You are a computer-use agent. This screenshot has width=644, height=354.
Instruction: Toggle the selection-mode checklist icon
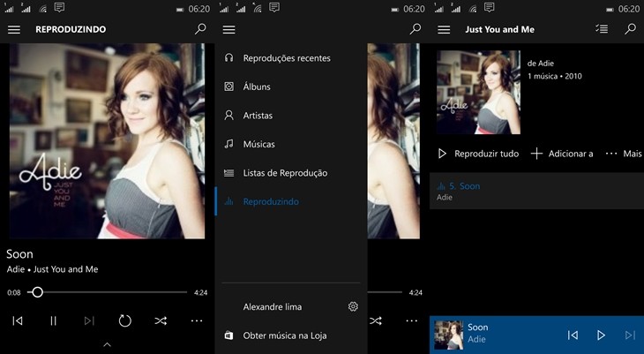pos(602,29)
